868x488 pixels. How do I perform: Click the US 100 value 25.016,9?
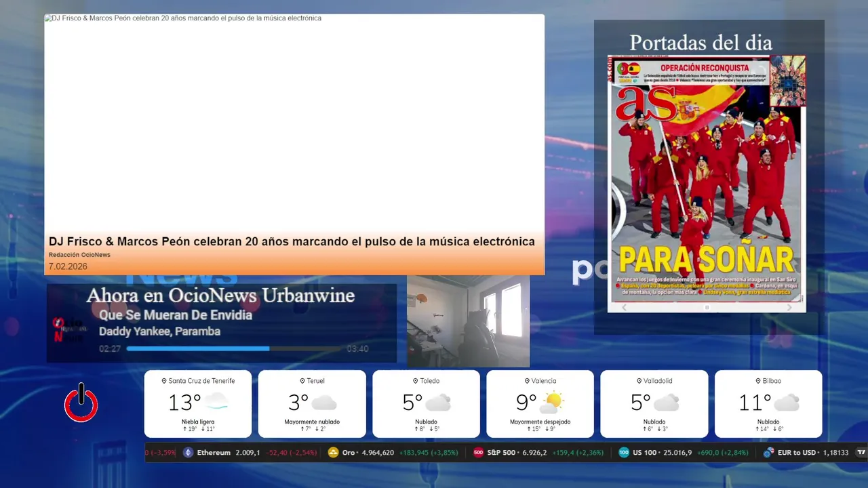[x=677, y=453]
